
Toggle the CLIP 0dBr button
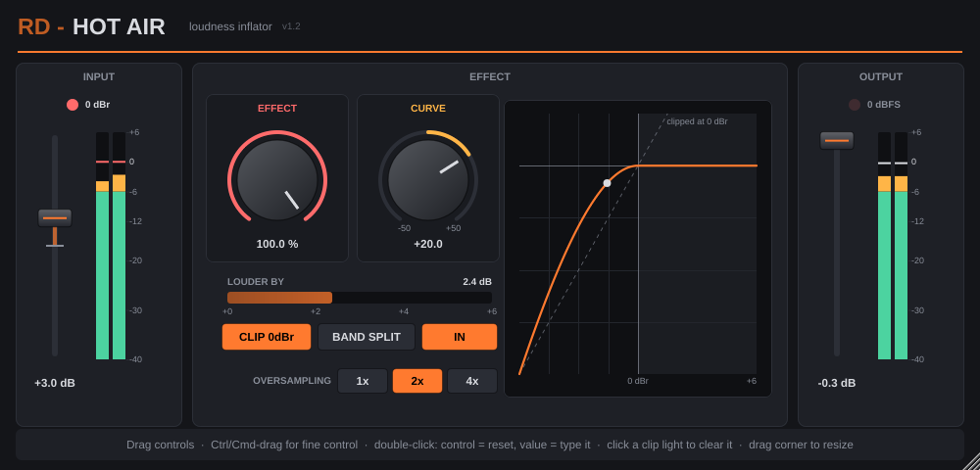tap(267, 337)
